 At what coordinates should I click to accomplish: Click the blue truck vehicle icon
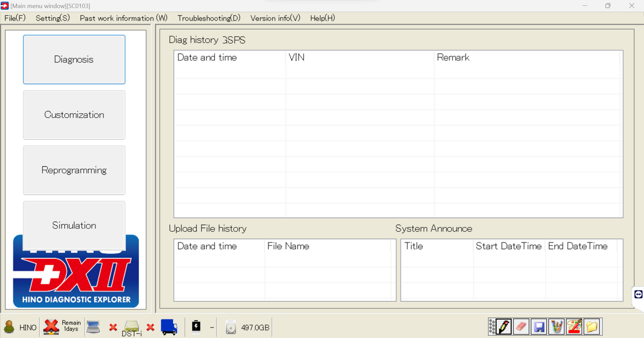click(x=169, y=327)
